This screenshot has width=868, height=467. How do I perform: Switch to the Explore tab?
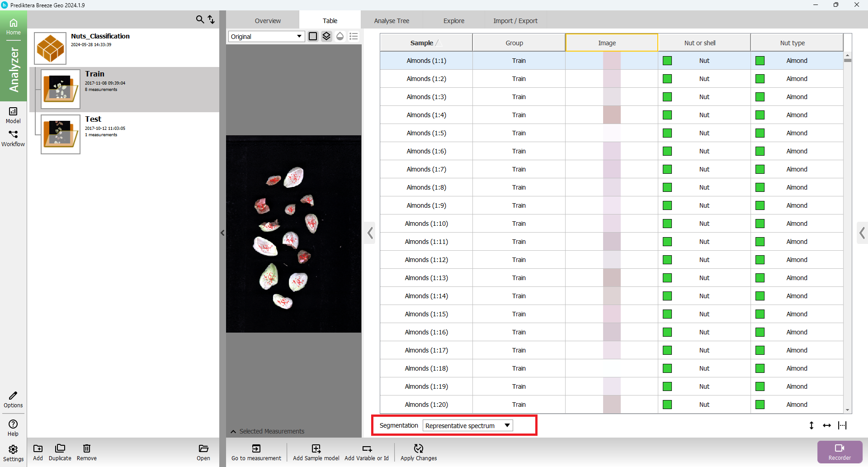point(453,21)
